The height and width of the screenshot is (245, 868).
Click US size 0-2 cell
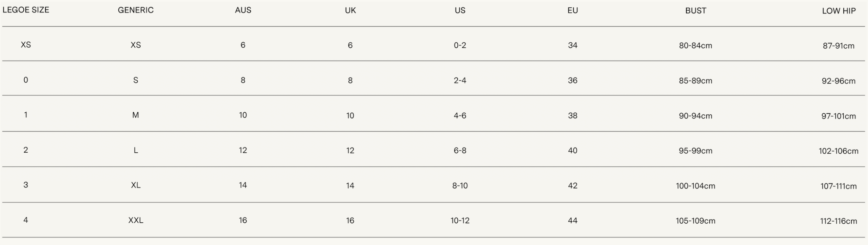tap(460, 45)
